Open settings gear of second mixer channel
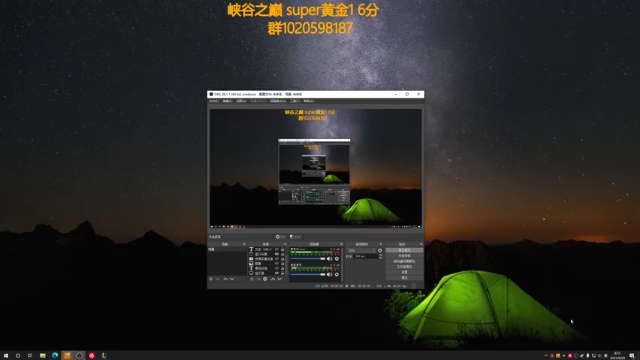The height and width of the screenshot is (360, 640). [x=337, y=274]
